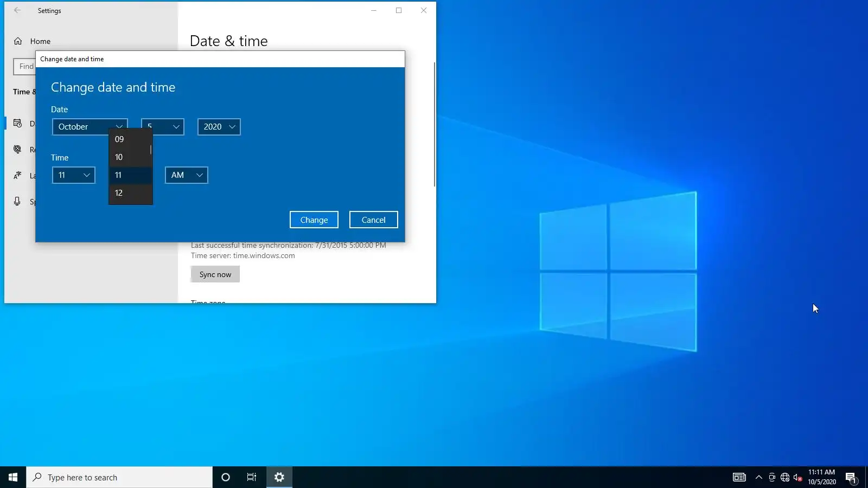Screen dimensions: 868x488
Task: Open Cortana from the taskbar
Action: (226, 477)
